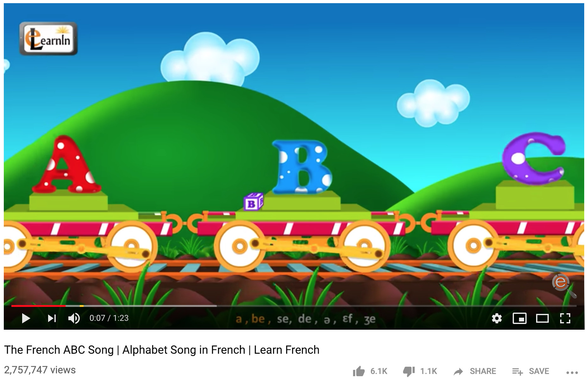This screenshot has height=386, width=588.
Task: Seek within the red progress bar
Action: [38, 306]
